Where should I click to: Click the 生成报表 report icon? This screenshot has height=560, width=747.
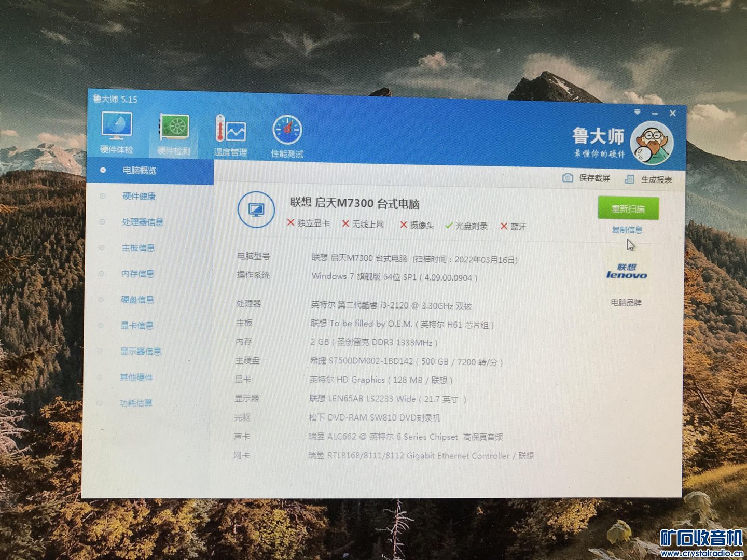tap(629, 179)
